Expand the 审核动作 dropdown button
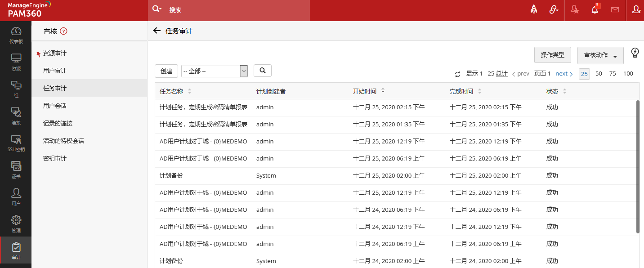The width and height of the screenshot is (644, 268). (600, 55)
